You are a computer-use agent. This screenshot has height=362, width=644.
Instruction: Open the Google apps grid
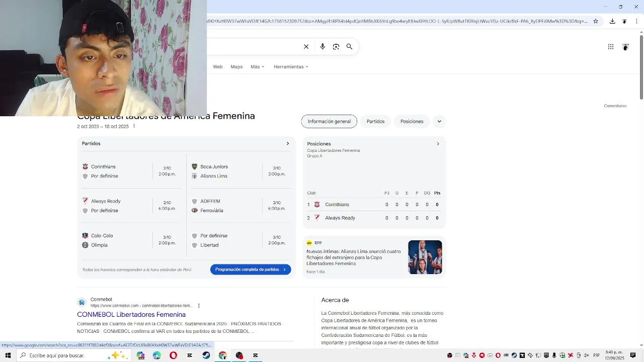pos(611,47)
